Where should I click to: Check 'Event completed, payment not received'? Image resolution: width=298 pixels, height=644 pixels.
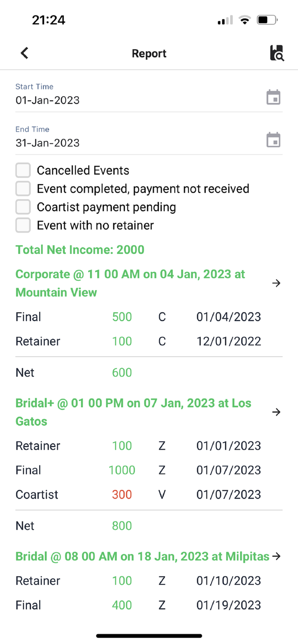click(x=23, y=188)
